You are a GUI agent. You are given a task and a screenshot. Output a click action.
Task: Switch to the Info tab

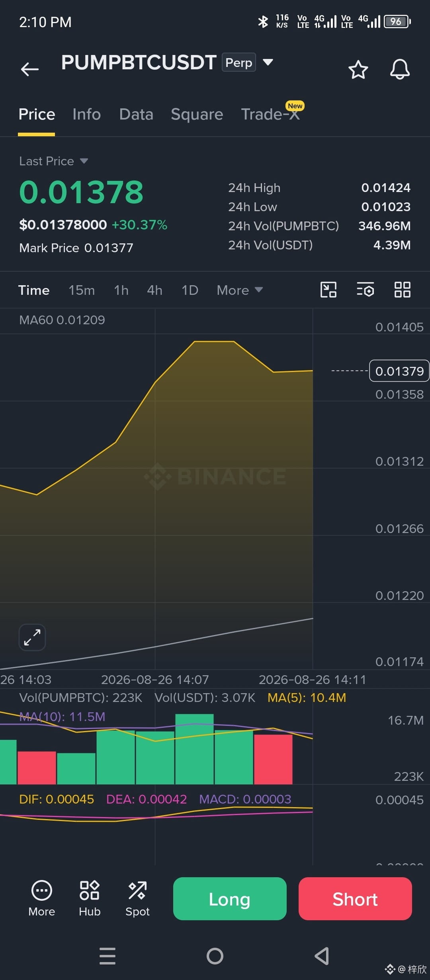[86, 114]
